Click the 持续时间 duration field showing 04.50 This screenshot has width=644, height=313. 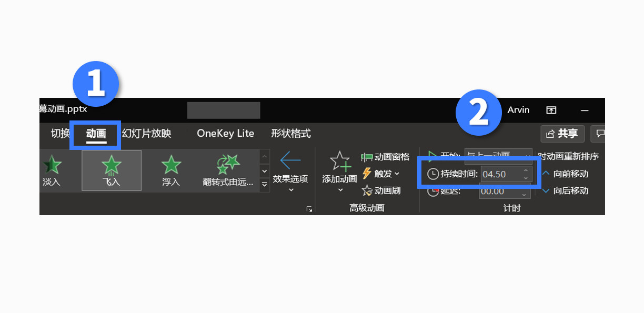(506, 174)
